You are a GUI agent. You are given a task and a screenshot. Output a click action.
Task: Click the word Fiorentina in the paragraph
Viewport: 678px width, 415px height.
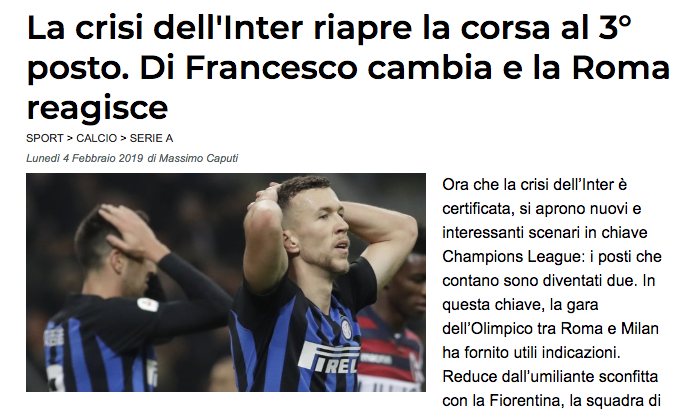pos(525,401)
